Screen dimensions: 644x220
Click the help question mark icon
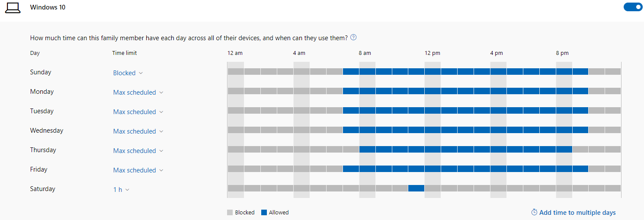click(353, 37)
